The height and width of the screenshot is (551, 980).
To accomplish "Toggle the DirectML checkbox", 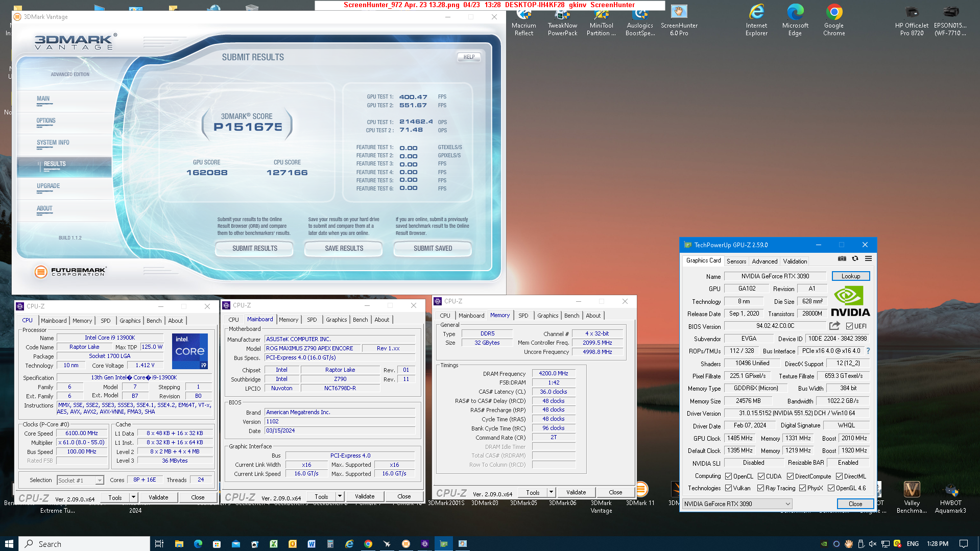I will pos(839,476).
